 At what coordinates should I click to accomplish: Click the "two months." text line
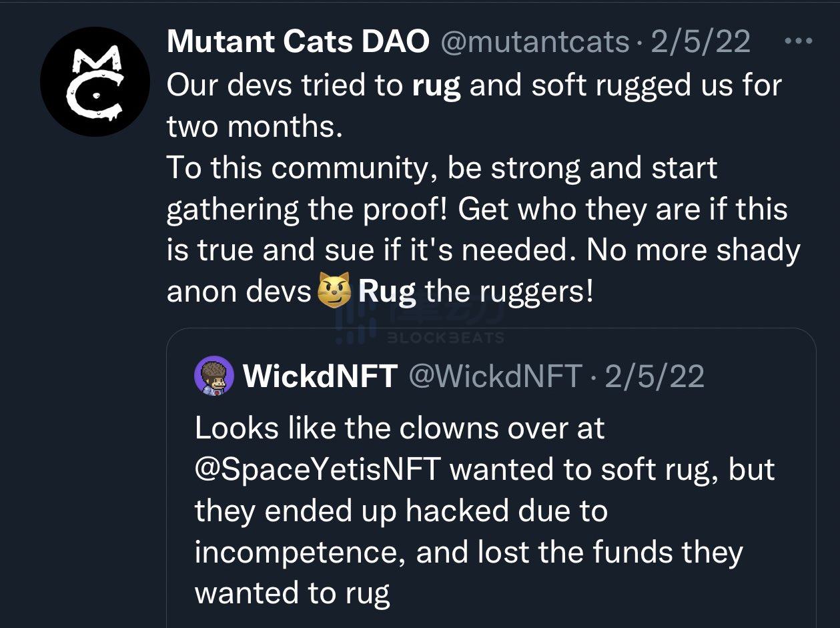coord(254,126)
